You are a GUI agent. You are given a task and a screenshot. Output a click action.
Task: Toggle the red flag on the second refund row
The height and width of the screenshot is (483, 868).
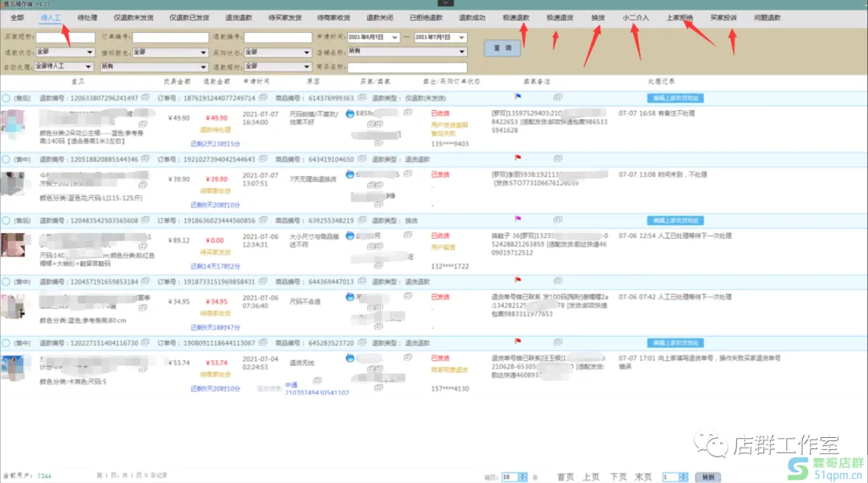(518, 158)
